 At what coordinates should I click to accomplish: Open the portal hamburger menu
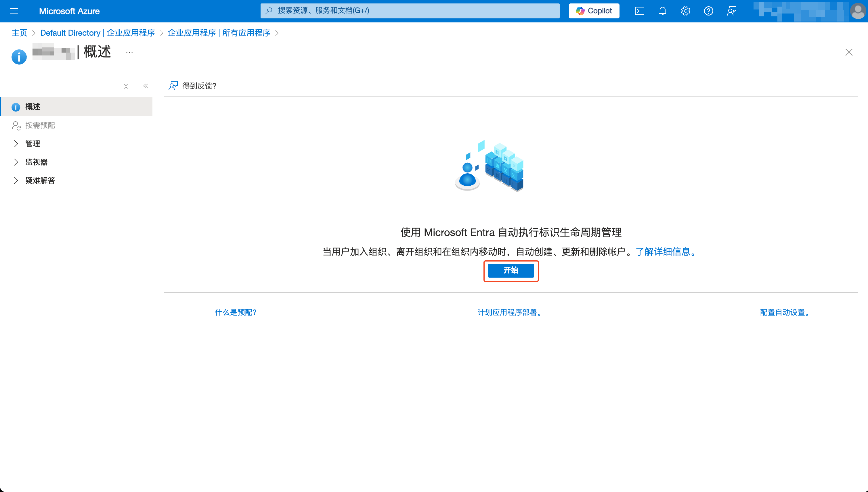click(14, 11)
